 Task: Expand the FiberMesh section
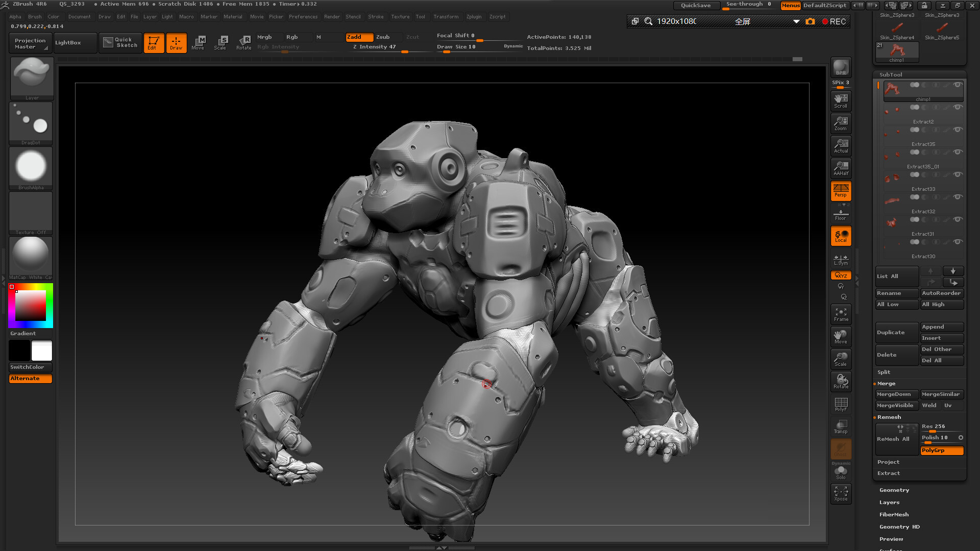point(894,514)
